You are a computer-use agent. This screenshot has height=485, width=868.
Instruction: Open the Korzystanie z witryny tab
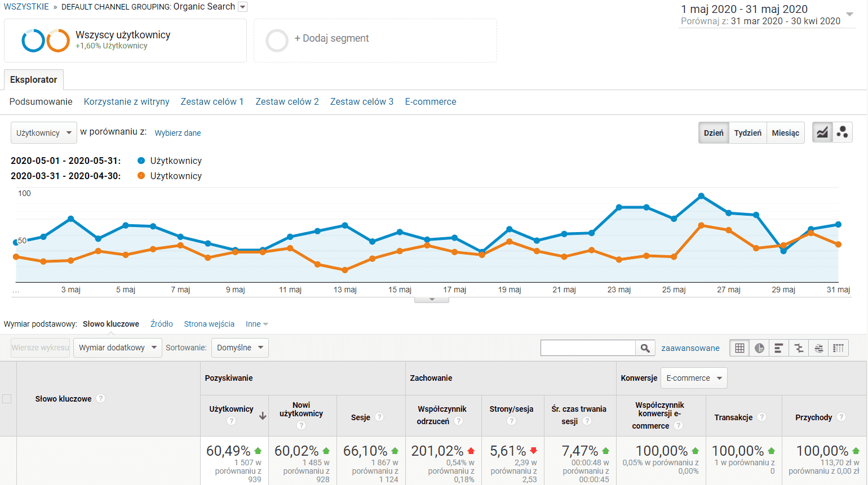click(x=126, y=102)
